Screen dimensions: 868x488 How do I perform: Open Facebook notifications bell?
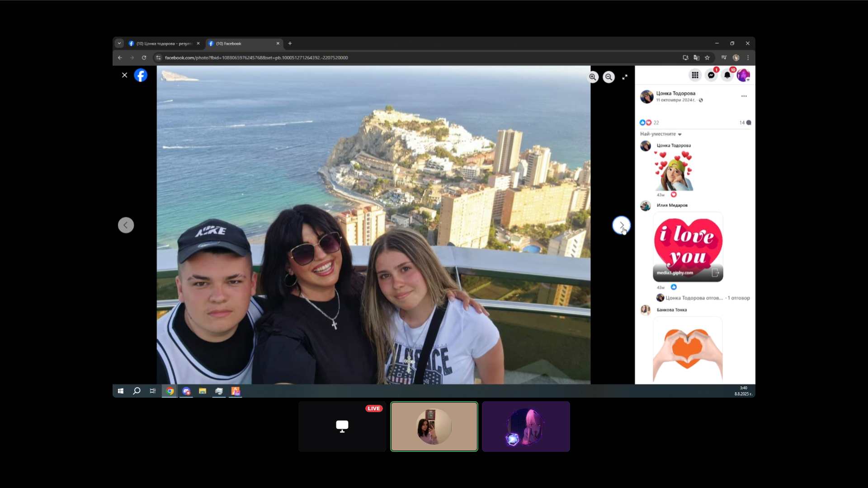(x=727, y=75)
